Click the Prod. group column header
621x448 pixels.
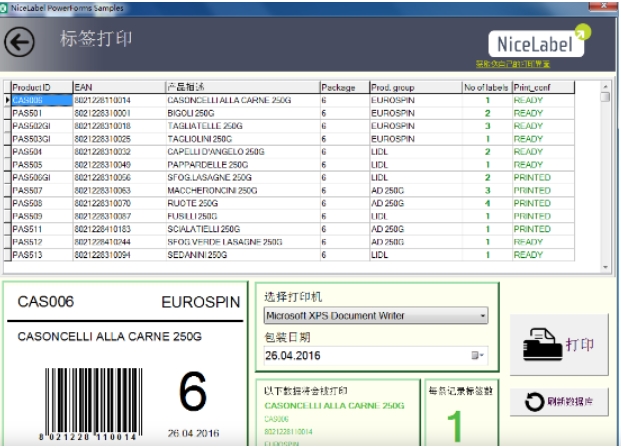[x=415, y=87]
